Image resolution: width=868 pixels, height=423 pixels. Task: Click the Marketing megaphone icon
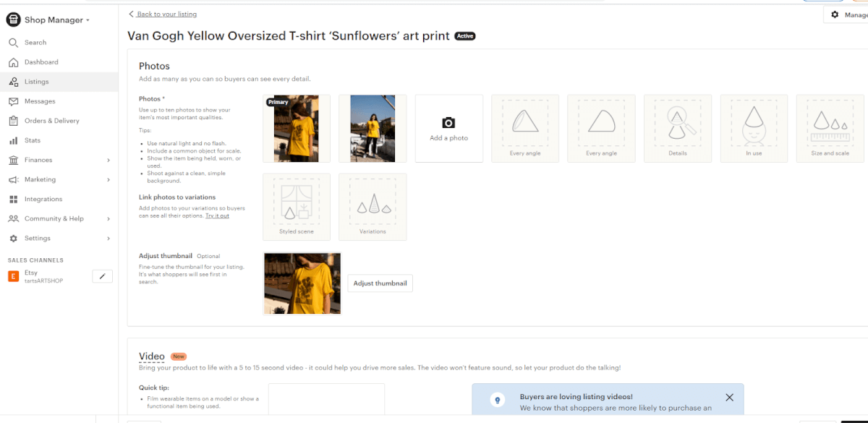click(x=13, y=179)
